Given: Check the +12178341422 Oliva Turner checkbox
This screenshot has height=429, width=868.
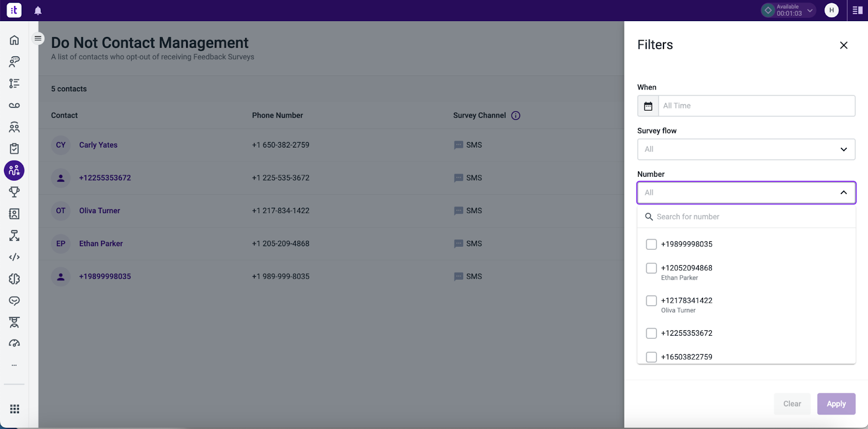Looking at the screenshot, I should tap(652, 300).
